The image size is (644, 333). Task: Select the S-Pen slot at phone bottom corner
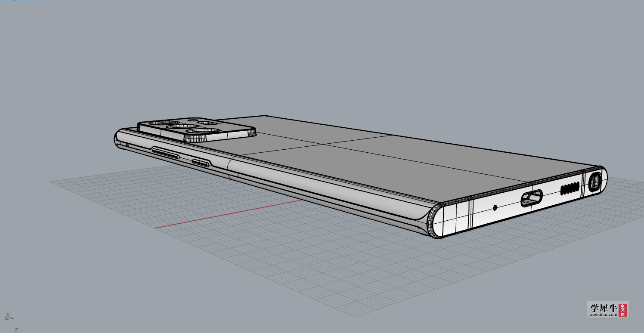(x=596, y=182)
